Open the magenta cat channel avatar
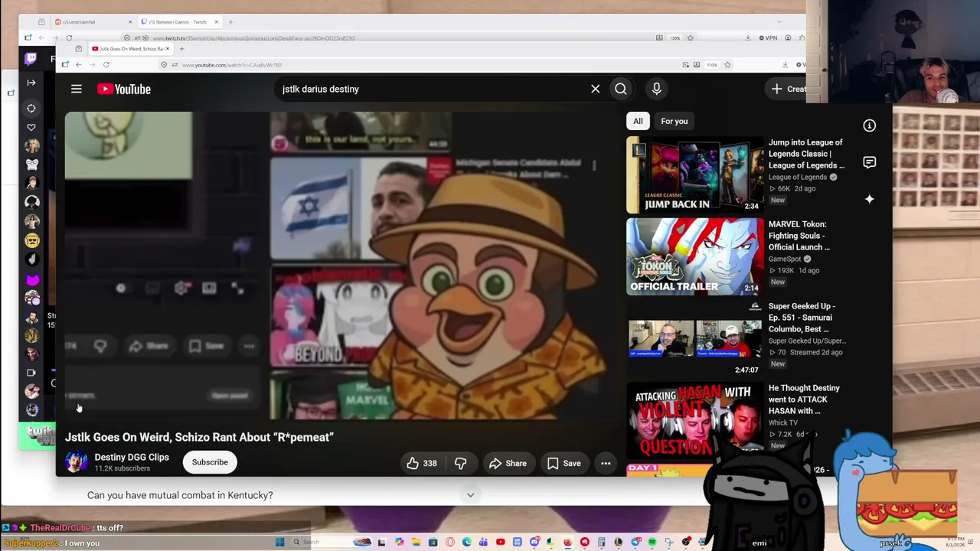 (32, 279)
